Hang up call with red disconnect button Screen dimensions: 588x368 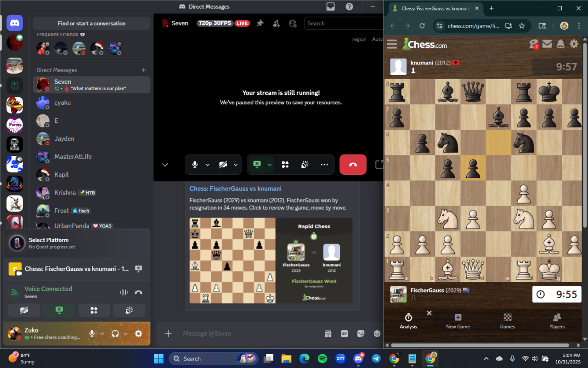[x=353, y=165]
